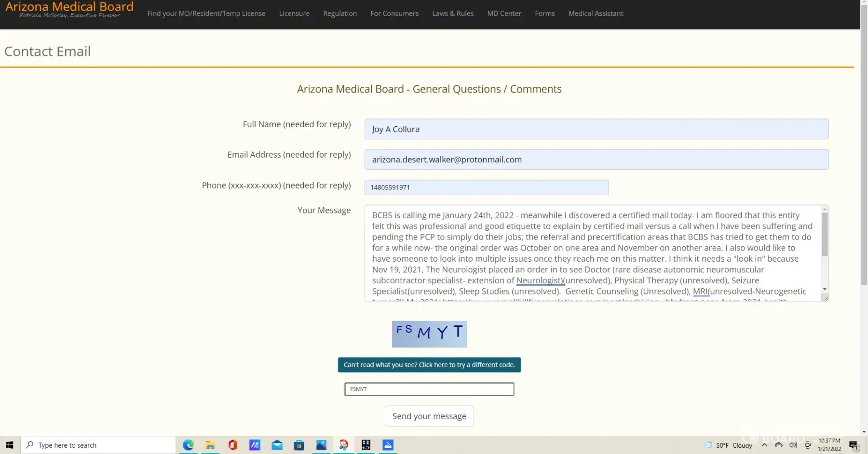Image resolution: width=868 pixels, height=454 pixels.
Task: Click the Phone number input field
Action: click(486, 187)
